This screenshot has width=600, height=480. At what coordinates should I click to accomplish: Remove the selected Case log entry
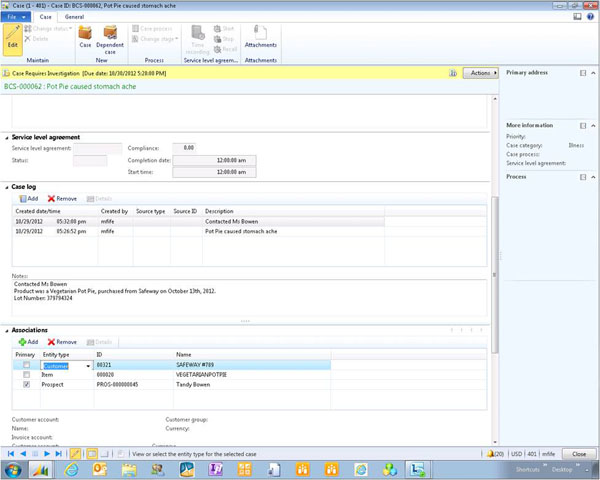click(x=62, y=199)
